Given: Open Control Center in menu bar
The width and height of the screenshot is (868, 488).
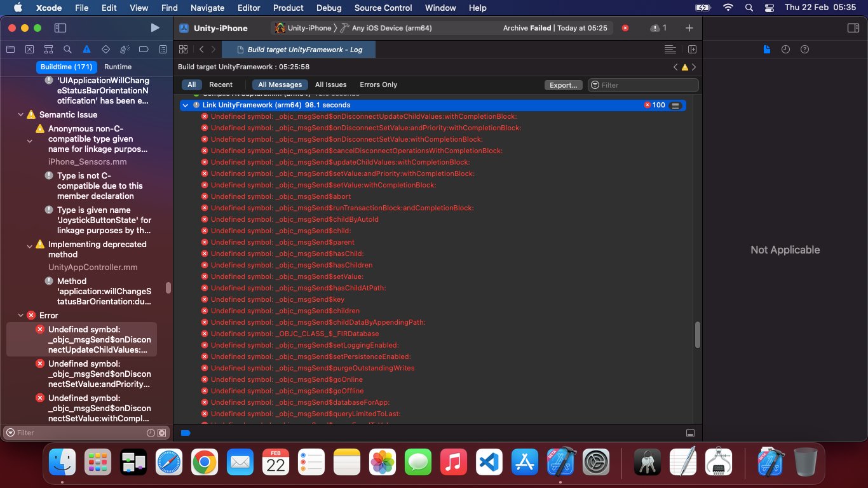Looking at the screenshot, I should (x=770, y=8).
